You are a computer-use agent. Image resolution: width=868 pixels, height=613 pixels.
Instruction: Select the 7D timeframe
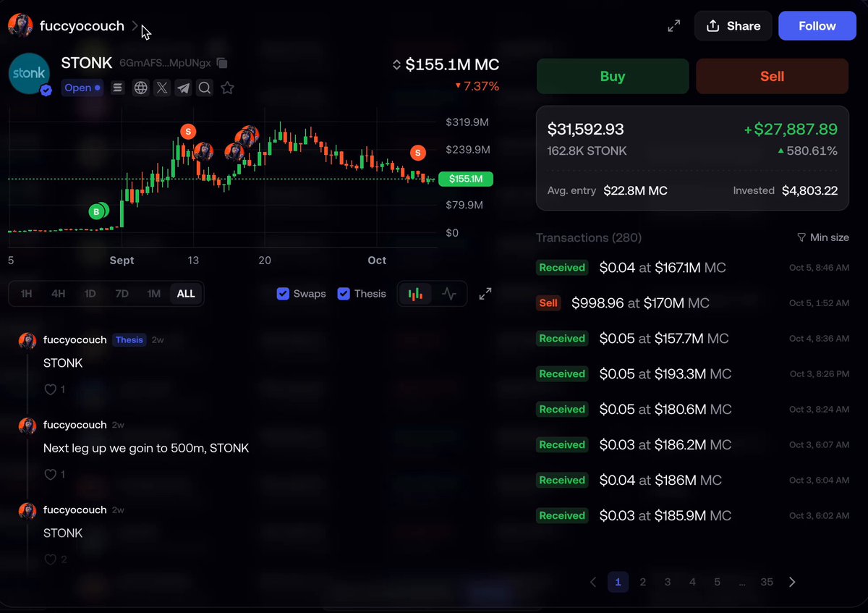coord(122,294)
